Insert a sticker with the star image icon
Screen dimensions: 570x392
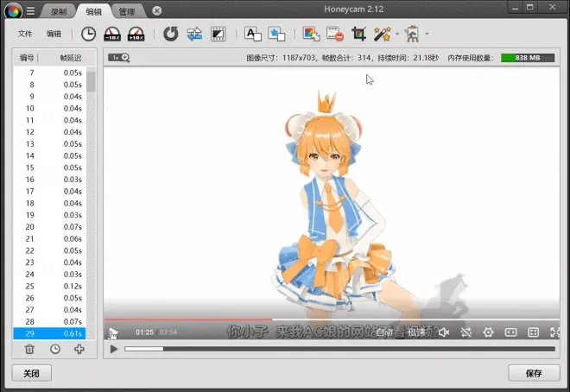tap(276, 34)
